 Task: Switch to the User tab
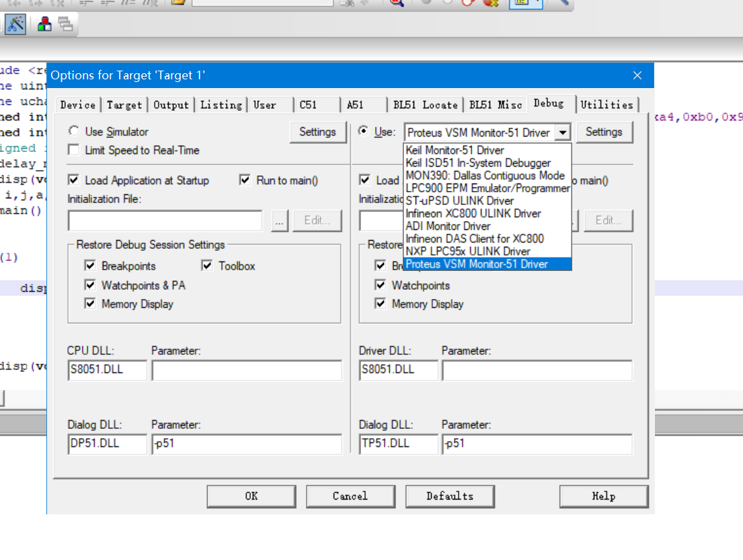pos(270,105)
